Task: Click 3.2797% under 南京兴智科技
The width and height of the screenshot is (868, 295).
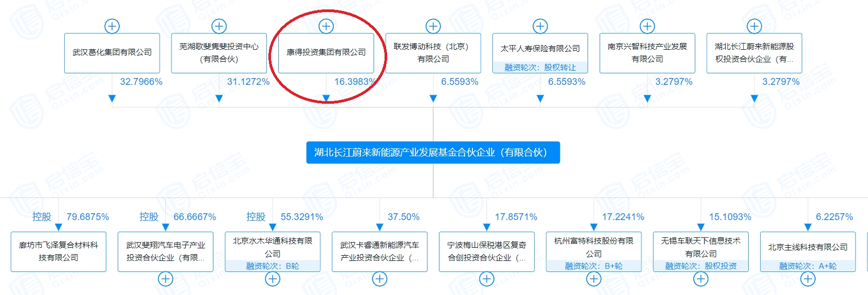Action: pos(674,82)
